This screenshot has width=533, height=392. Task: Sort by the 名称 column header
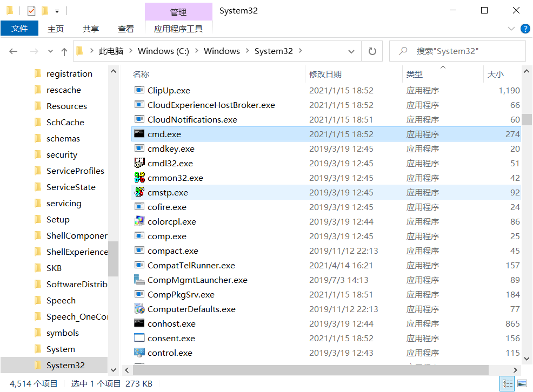[141, 74]
